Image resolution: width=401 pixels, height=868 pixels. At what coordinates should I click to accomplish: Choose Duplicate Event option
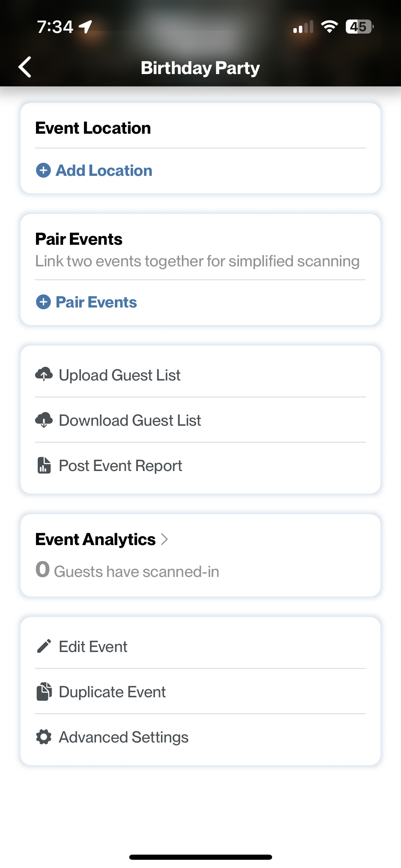200,691
